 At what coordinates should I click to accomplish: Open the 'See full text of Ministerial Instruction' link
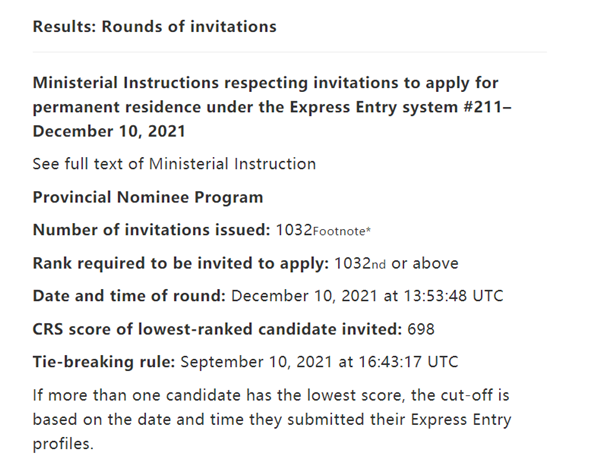coord(174,164)
